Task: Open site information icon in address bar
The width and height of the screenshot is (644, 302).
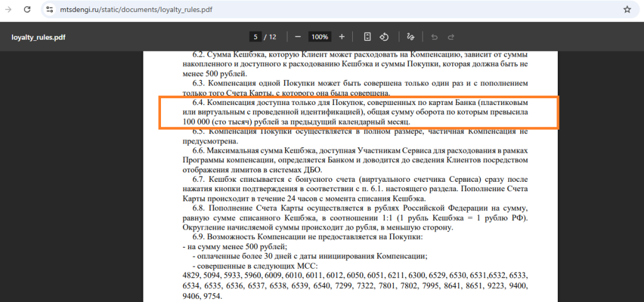Action: (50, 9)
